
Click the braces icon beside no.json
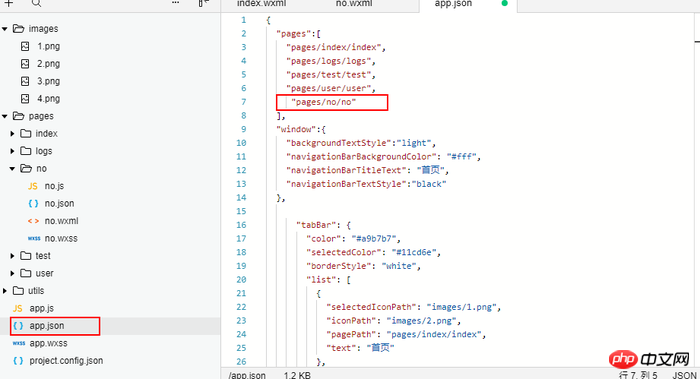point(33,203)
